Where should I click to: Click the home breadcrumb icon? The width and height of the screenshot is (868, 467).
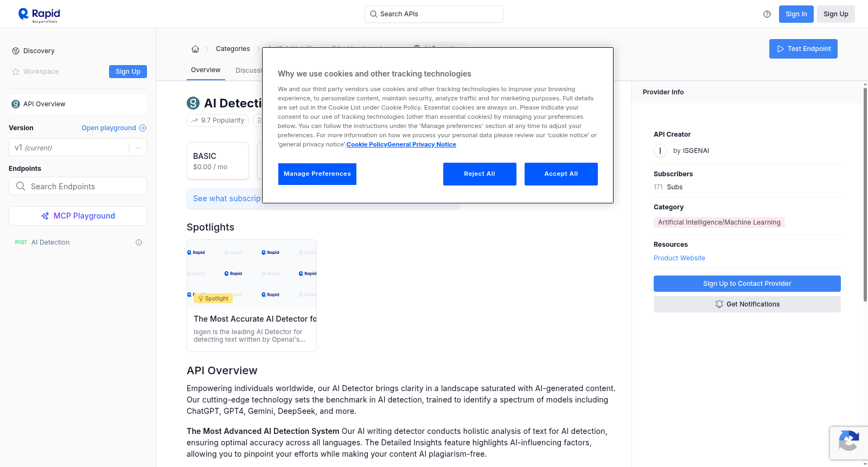[x=195, y=49]
